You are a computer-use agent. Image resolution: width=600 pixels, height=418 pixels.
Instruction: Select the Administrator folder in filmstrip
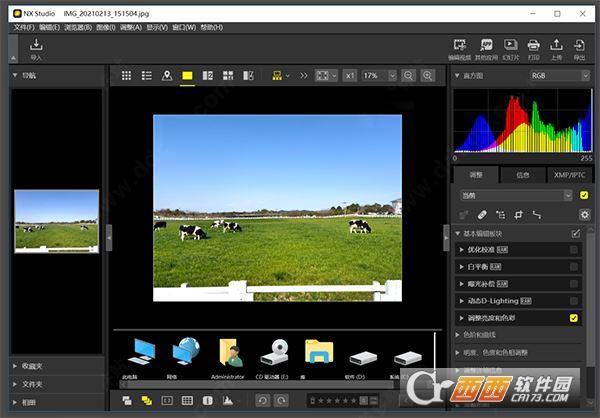pyautogui.click(x=228, y=358)
